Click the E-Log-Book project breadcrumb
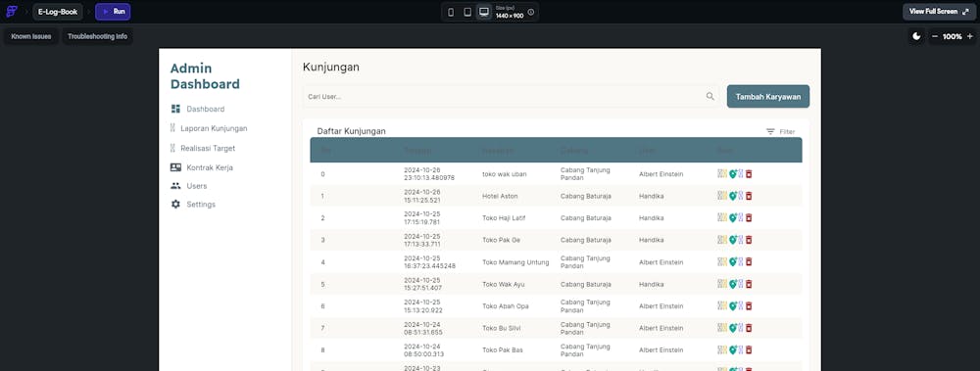The image size is (980, 371). point(58,11)
